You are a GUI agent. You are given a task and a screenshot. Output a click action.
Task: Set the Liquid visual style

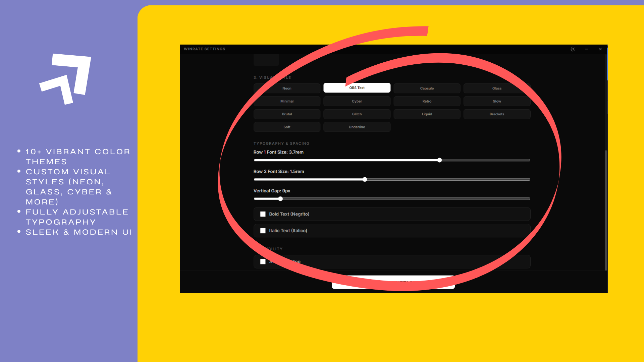click(x=427, y=114)
